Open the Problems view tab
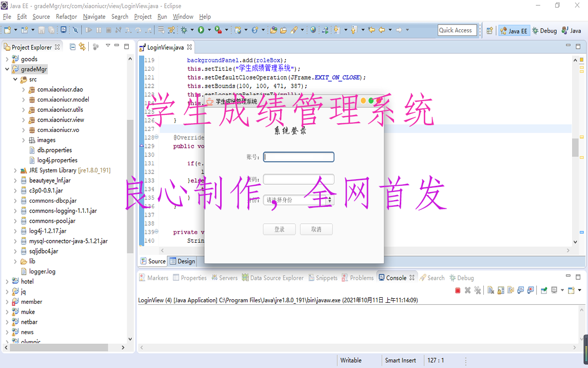The image size is (588, 368). click(358, 278)
